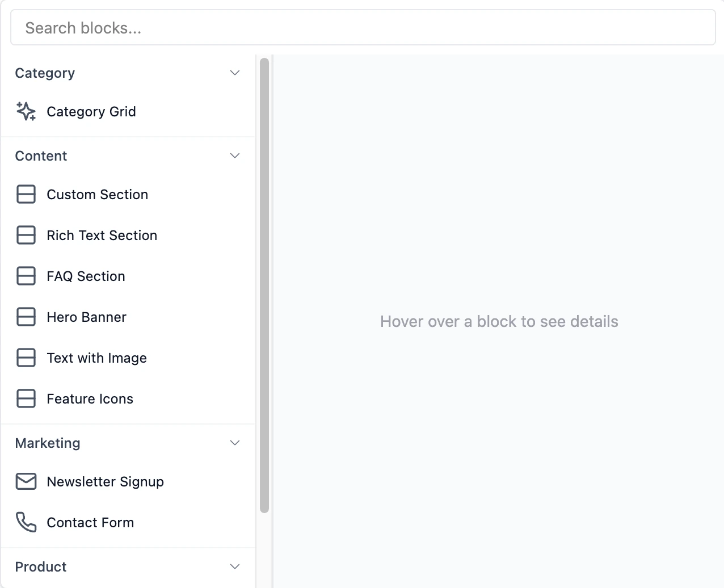Open the Content category header
Screen dimensions: 724x588
[x=41, y=156]
